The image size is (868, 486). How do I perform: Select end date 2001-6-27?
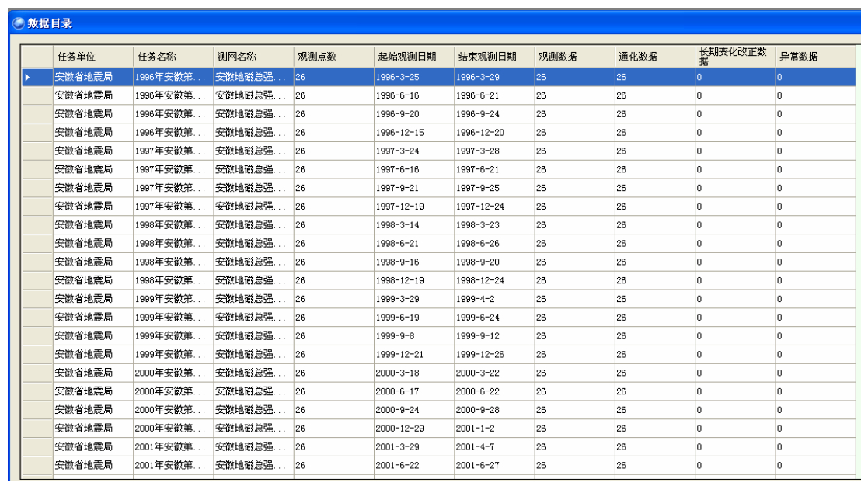point(494,466)
